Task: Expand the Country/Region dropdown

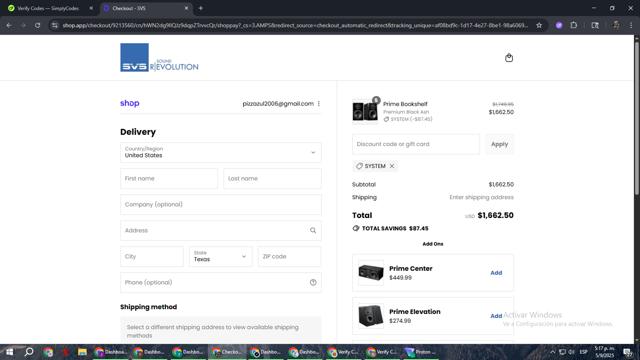Action: coord(220,152)
